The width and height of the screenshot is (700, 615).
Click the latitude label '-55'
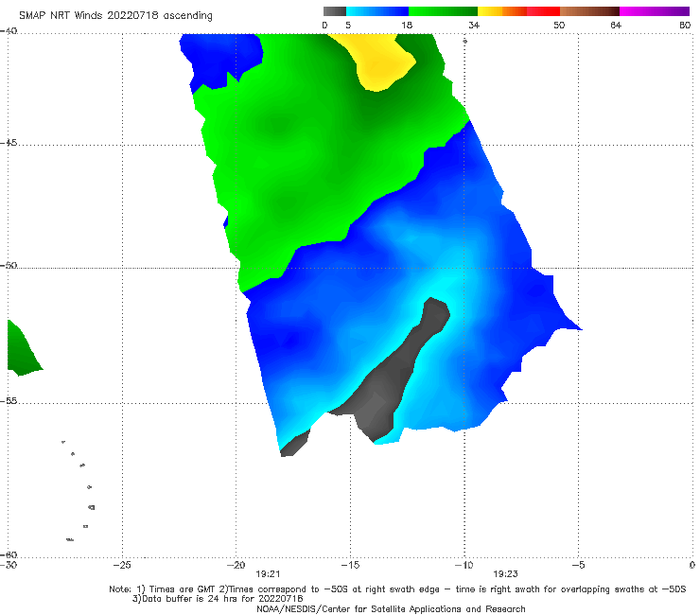pyautogui.click(x=9, y=401)
